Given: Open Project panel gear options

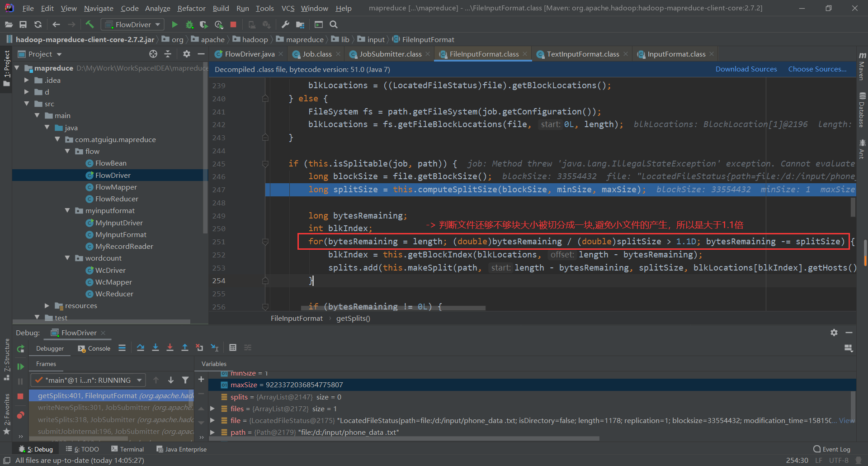Looking at the screenshot, I should pos(186,54).
